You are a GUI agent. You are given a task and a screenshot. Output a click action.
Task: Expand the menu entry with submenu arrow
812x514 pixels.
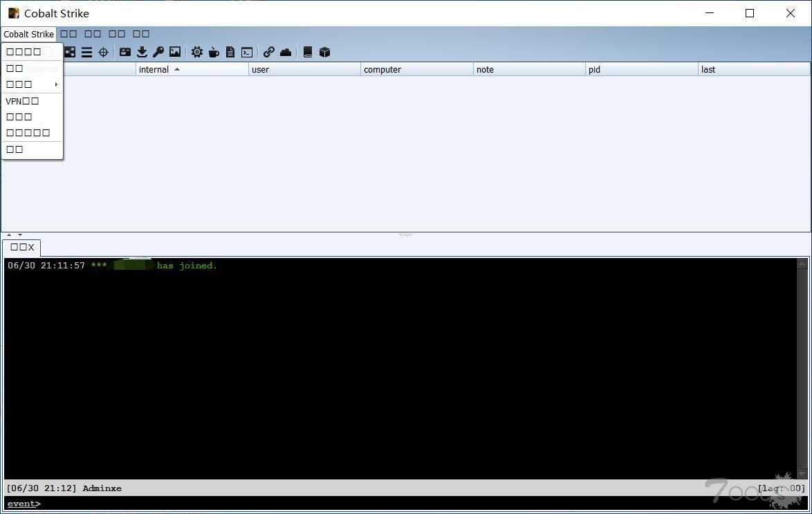click(32, 84)
